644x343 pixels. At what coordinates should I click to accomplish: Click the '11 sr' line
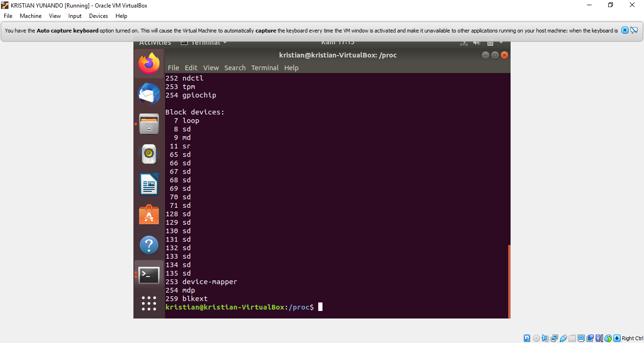click(180, 146)
